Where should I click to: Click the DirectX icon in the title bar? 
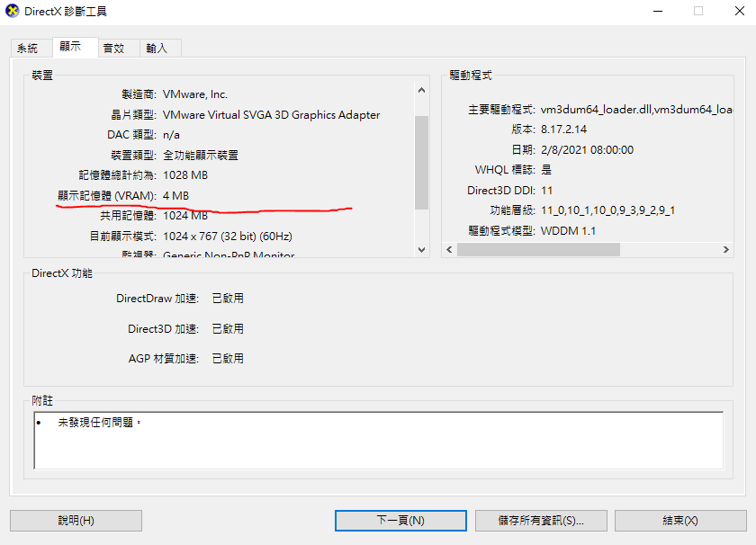12,12
